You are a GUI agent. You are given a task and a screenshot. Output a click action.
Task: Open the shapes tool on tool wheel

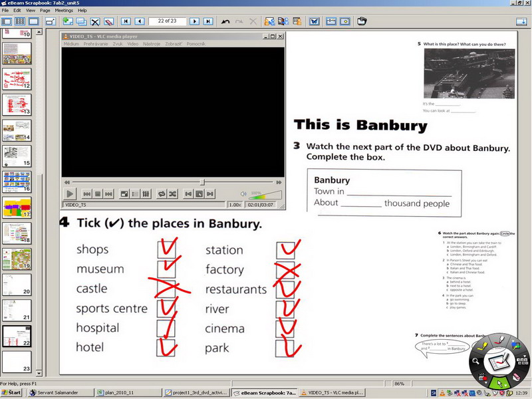coord(516,346)
